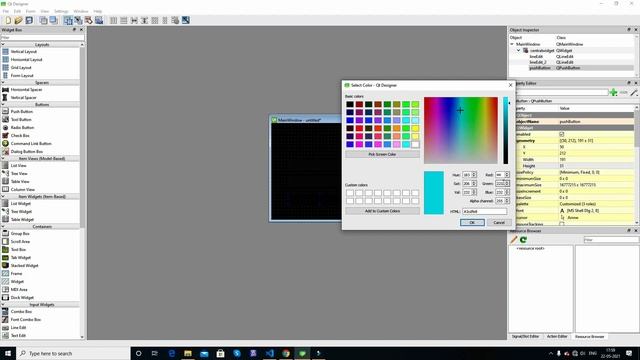This screenshot has width=640, height=360.
Task: Click the Break Layout toolbar icon
Action: pos(175,20)
